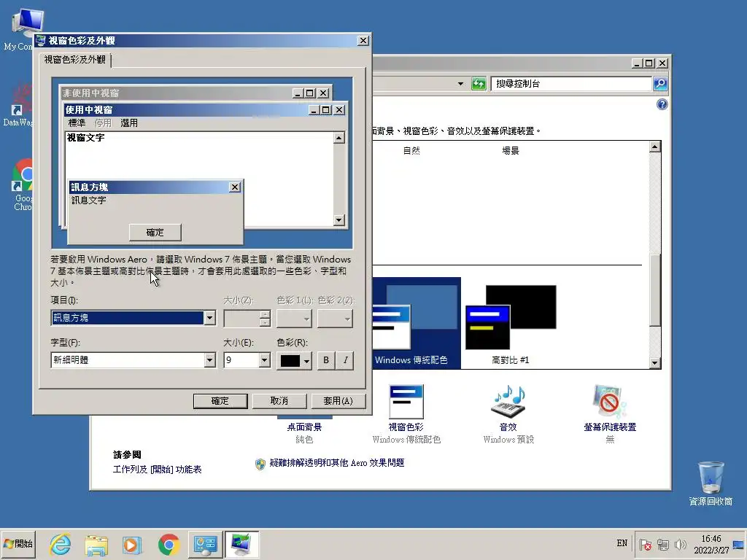Open address bar history dropdown arrow
747x560 pixels.
[x=461, y=84]
